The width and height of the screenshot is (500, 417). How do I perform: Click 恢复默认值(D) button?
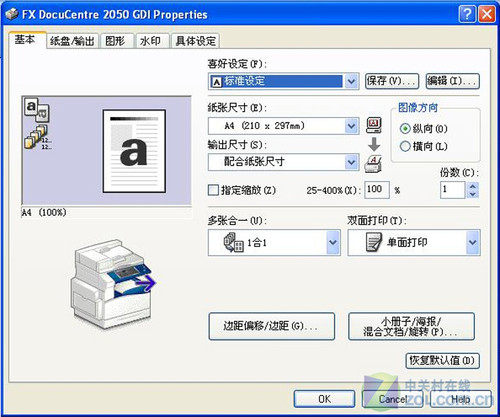[443, 361]
